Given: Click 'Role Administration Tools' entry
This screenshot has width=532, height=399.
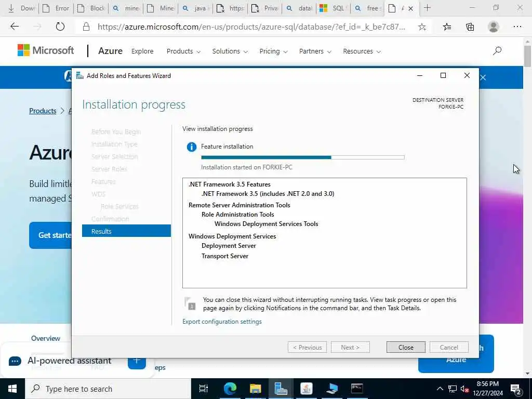Looking at the screenshot, I should click(x=237, y=214).
